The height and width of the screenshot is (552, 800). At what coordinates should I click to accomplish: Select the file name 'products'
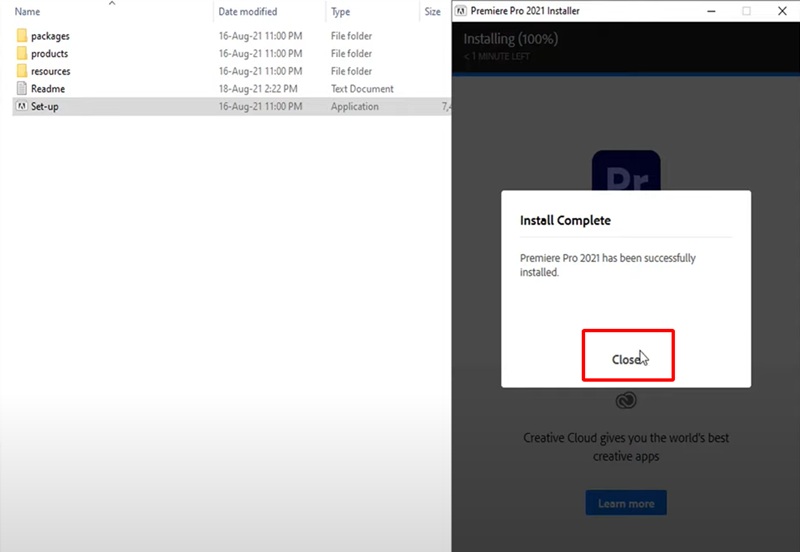pos(49,54)
